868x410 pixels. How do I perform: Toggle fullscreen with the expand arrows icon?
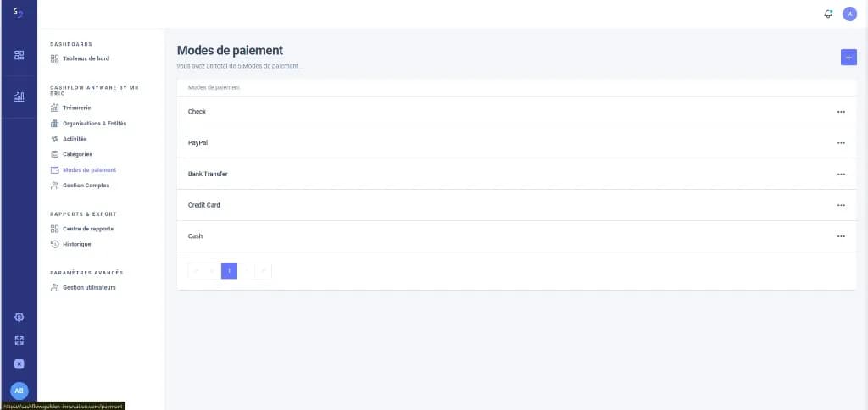point(19,341)
